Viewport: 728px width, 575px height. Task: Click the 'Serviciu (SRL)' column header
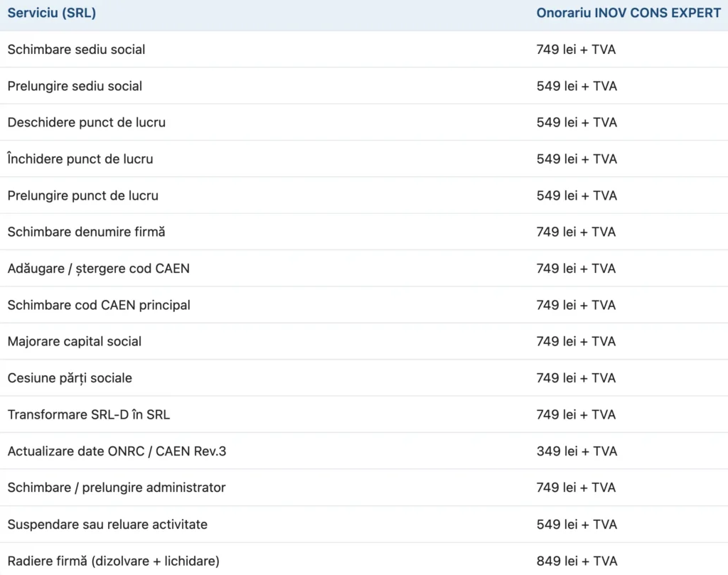[x=52, y=13]
